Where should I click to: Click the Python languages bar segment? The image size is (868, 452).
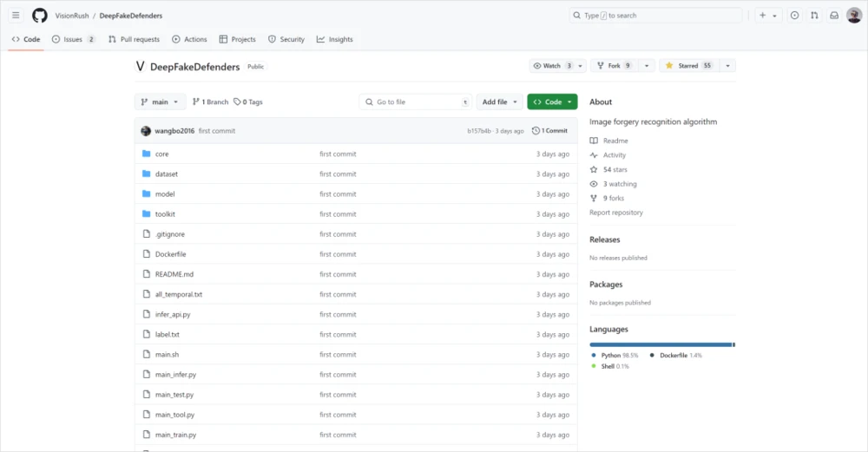click(x=661, y=344)
